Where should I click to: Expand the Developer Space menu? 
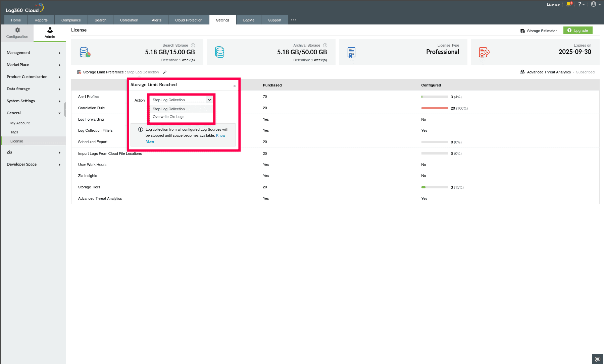coord(34,164)
